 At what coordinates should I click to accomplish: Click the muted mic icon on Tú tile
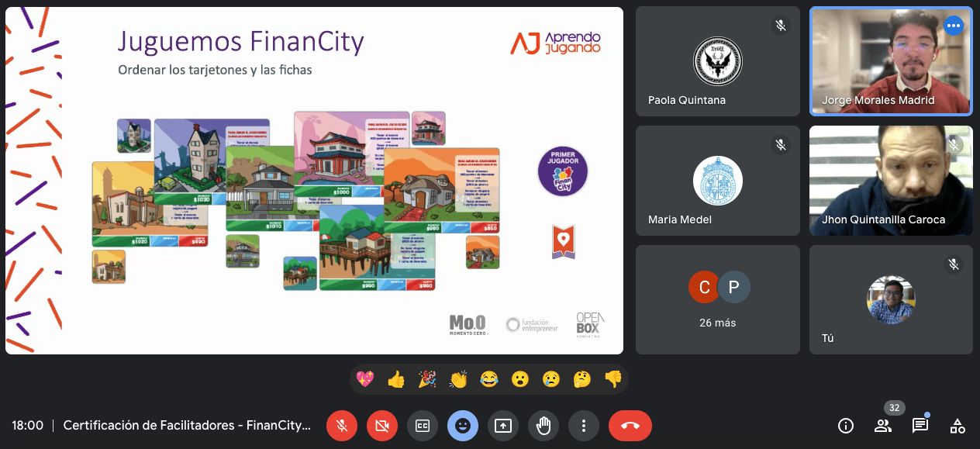(x=954, y=264)
